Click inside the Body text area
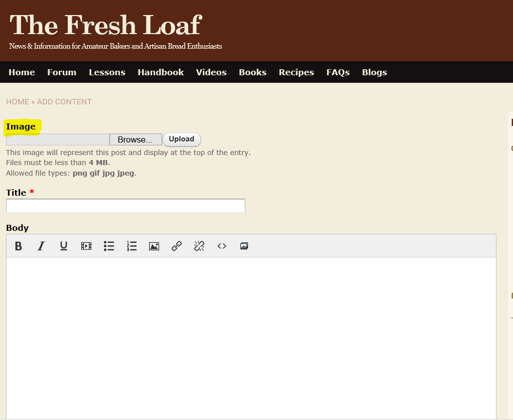This screenshot has width=513, height=420. tap(251, 336)
